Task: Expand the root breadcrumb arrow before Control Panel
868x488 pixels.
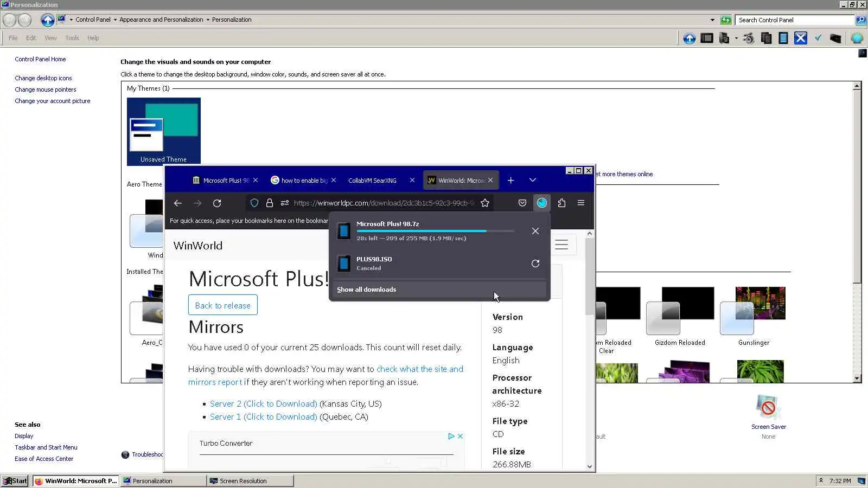Action: pyautogui.click(x=71, y=20)
